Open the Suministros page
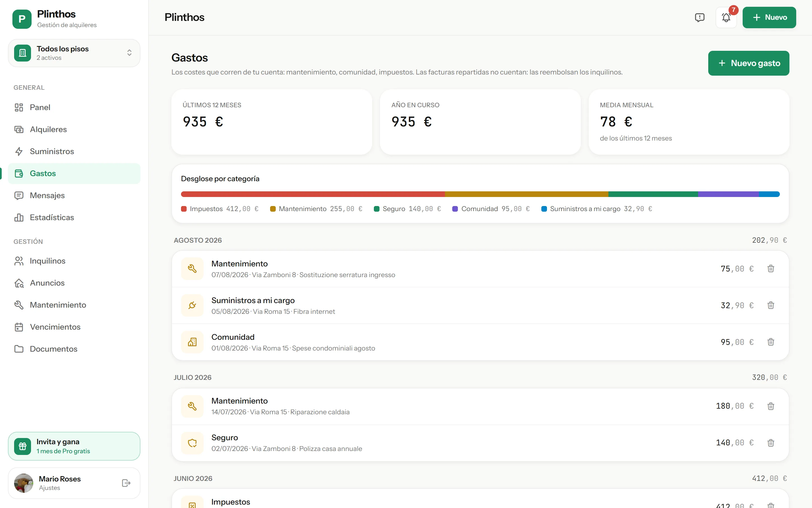This screenshot has height=508, width=812. pyautogui.click(x=74, y=151)
